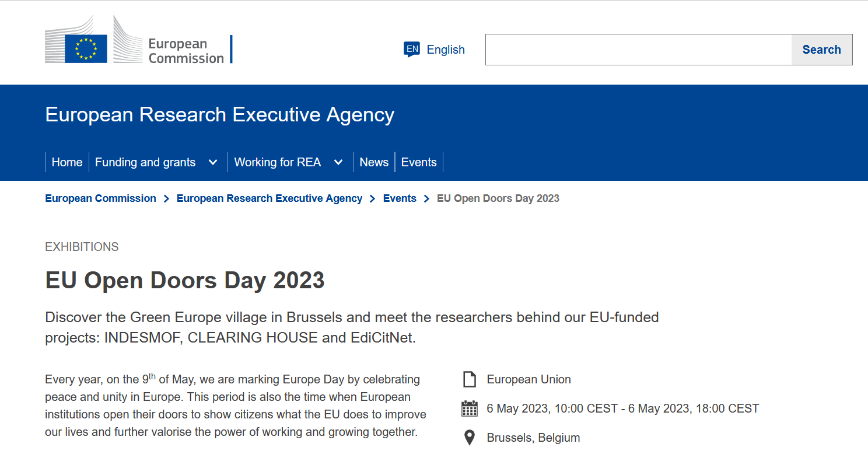Click the European Research Executive Agency site title
The width and height of the screenshot is (868, 475).
coord(220,115)
